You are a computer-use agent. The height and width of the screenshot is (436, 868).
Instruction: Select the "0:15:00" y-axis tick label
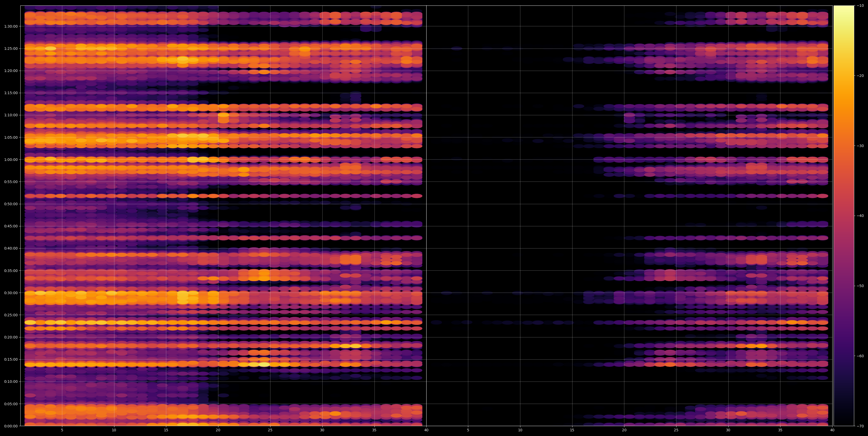click(x=11, y=359)
